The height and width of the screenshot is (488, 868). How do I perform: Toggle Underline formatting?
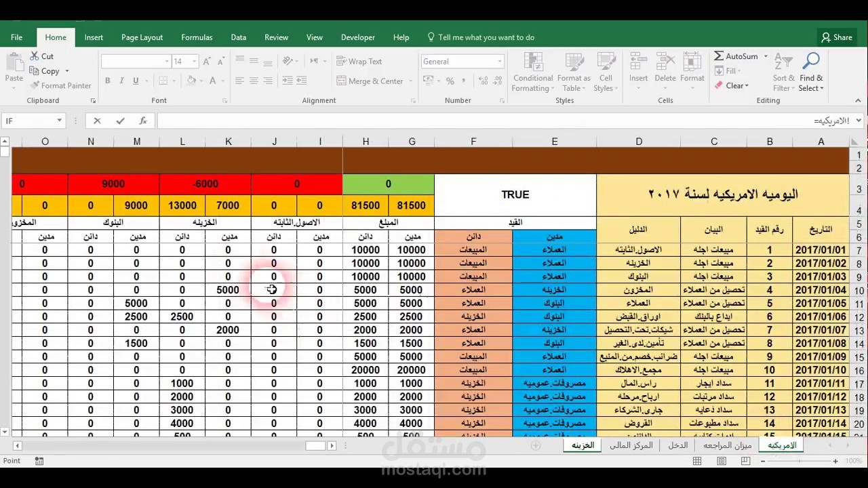pos(136,81)
